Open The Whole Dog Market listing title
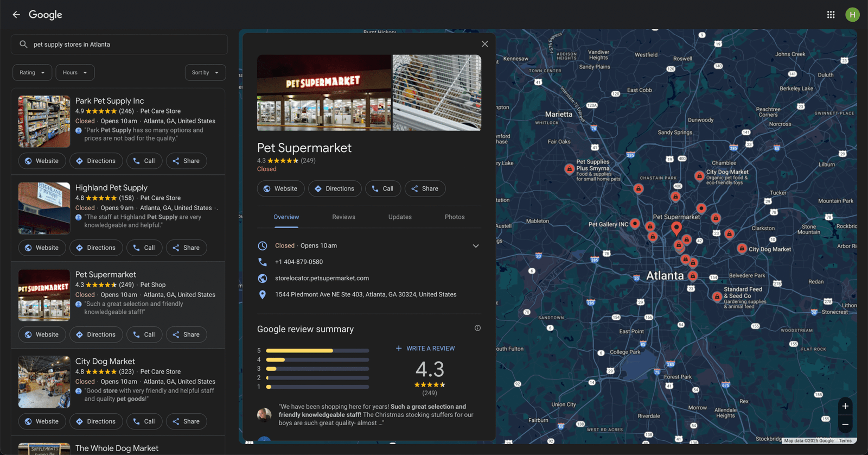This screenshot has width=868, height=455. 117,448
